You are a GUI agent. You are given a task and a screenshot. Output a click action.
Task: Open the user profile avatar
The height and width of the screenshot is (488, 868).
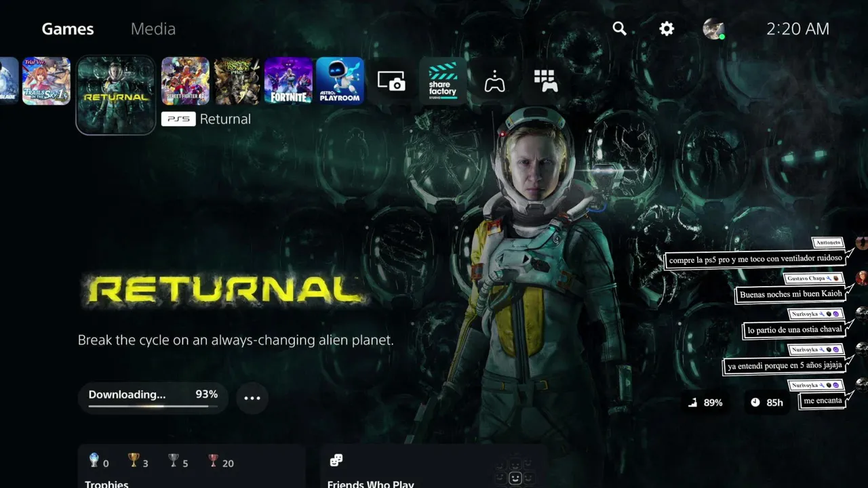(713, 28)
